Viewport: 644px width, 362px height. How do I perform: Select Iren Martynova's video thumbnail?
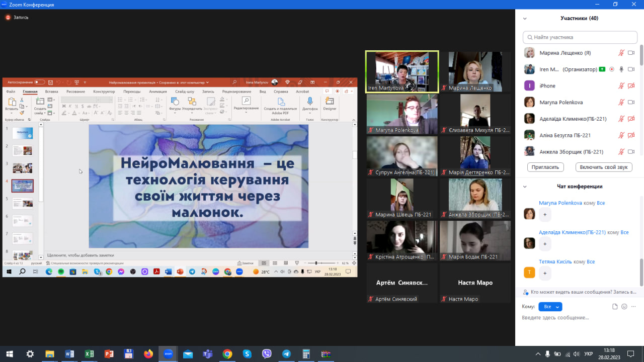pos(402,72)
